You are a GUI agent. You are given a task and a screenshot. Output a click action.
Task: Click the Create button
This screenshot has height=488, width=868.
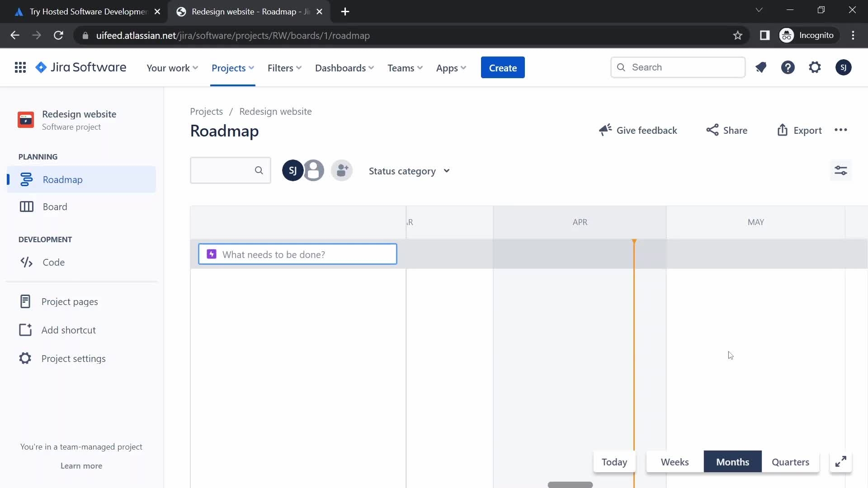tap(502, 67)
